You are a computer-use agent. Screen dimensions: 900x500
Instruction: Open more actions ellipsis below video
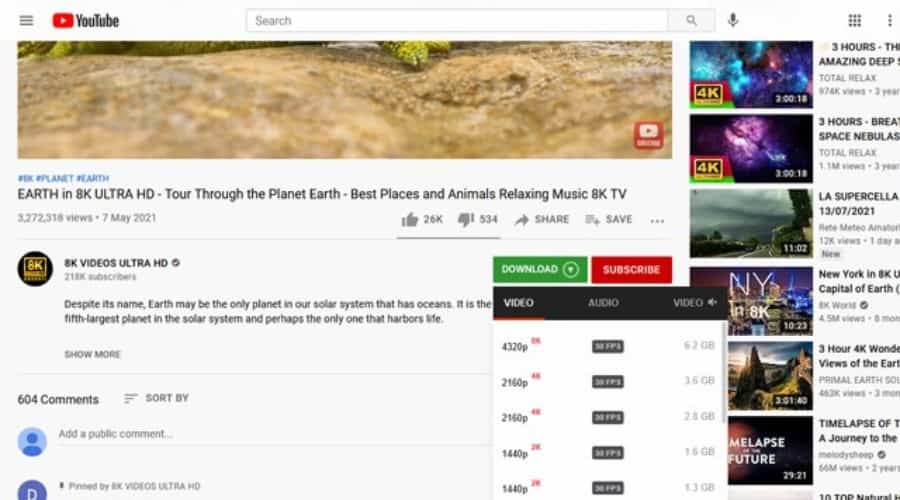tap(657, 220)
